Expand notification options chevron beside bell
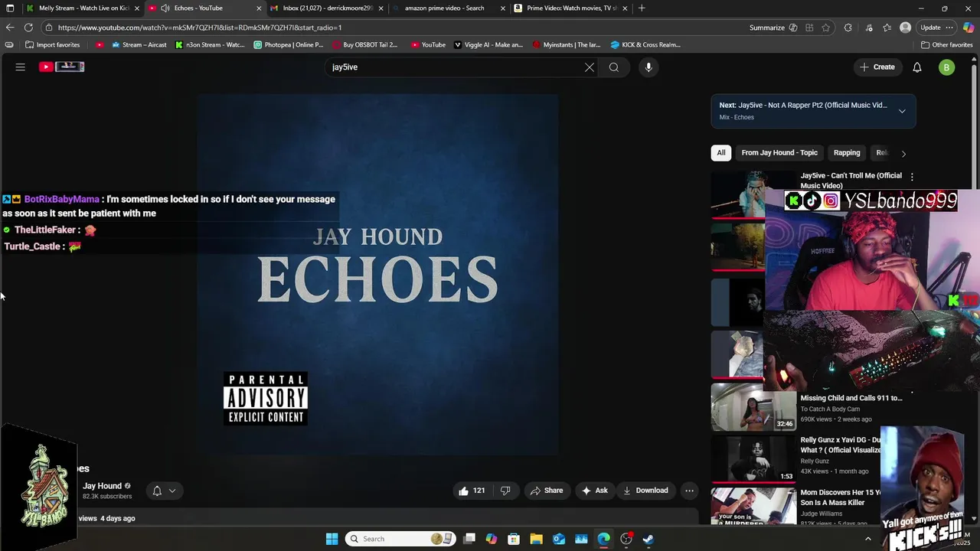 172,491
